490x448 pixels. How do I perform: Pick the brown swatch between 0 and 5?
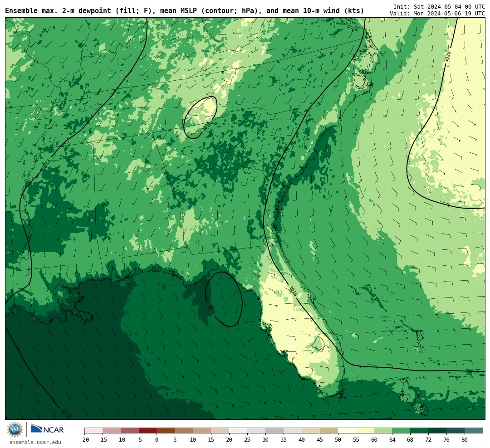point(166,431)
